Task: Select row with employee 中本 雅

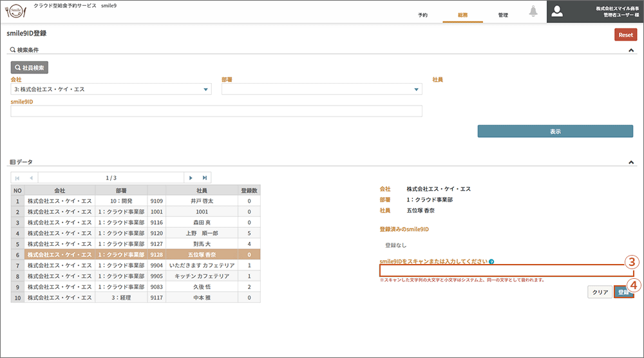Action: 135,297
